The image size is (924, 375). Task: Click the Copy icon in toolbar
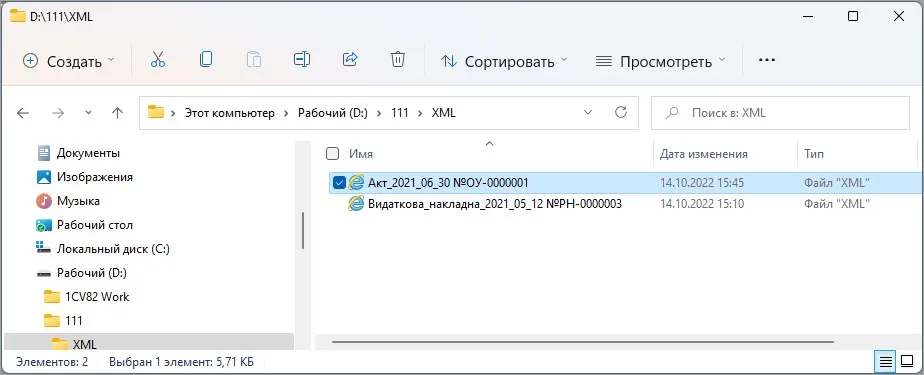[x=206, y=59]
